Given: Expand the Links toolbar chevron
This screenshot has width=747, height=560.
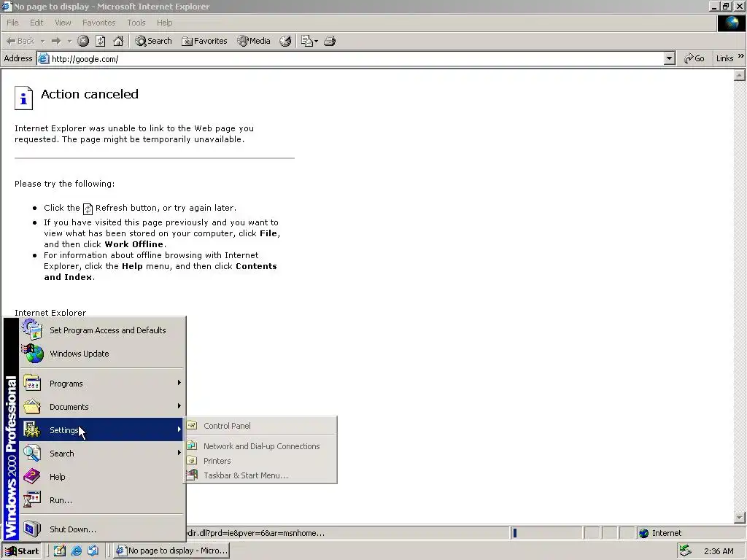Looking at the screenshot, I should pyautogui.click(x=741, y=56).
